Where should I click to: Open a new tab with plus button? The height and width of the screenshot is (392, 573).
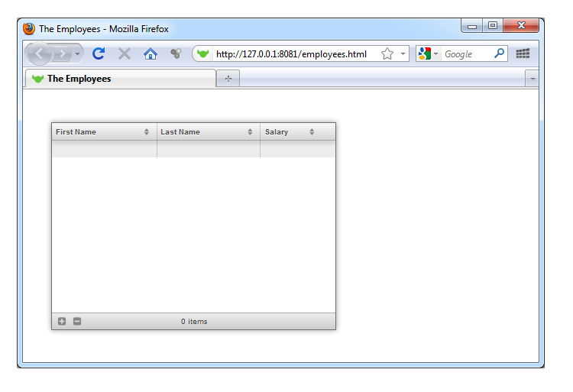[228, 79]
